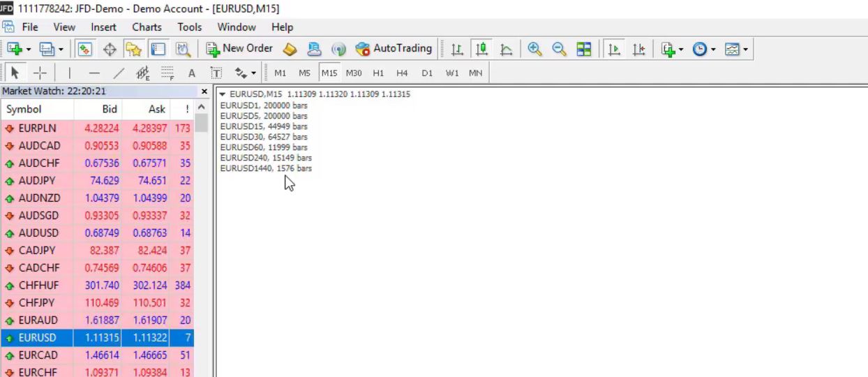Open the Tools menu
The height and width of the screenshot is (377, 868).
point(190,27)
